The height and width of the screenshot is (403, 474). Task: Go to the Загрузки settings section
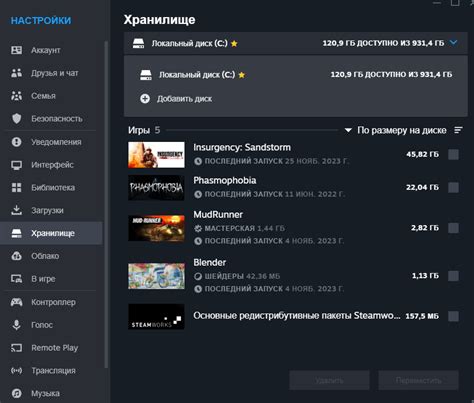pyautogui.click(x=52, y=210)
